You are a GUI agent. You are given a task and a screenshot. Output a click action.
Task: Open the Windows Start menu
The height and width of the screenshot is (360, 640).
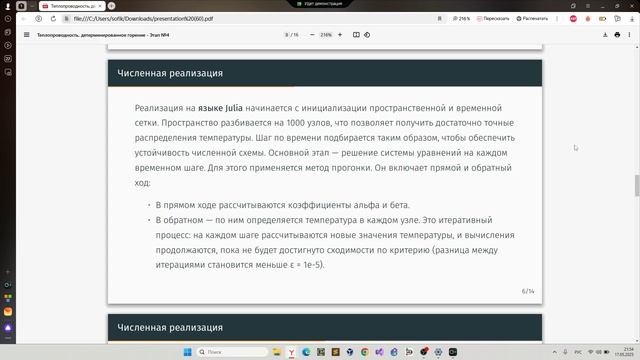pos(187,352)
